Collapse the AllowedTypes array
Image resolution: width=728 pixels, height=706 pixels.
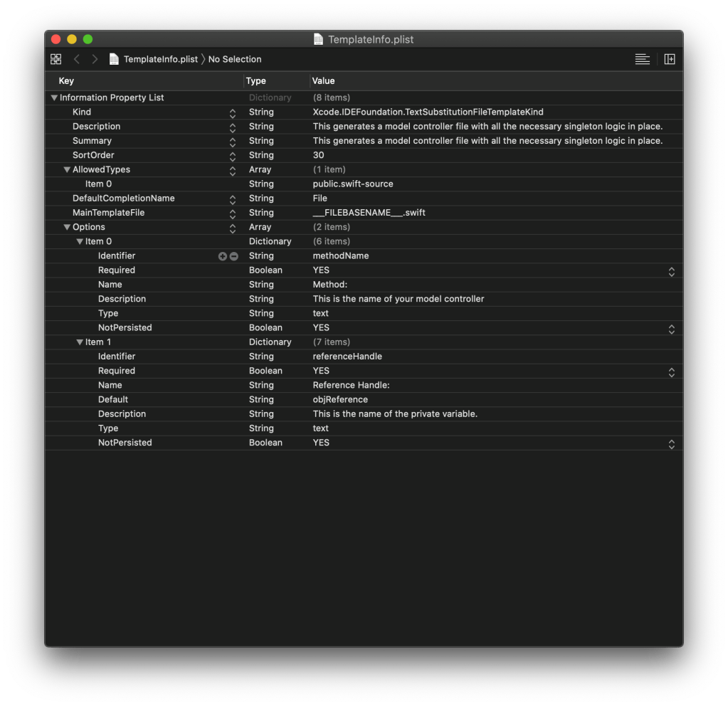(x=67, y=170)
